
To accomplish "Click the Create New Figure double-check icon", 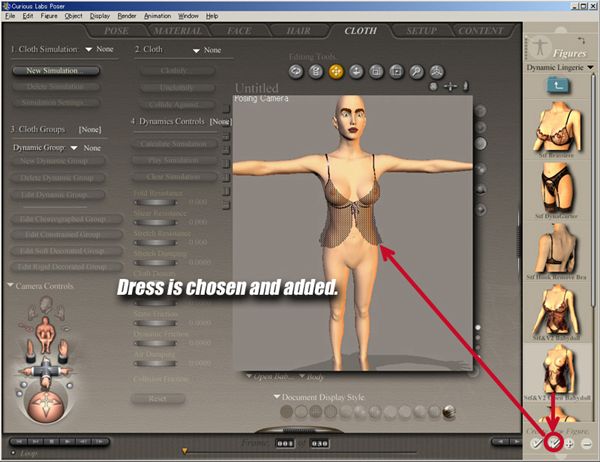I will [x=552, y=442].
